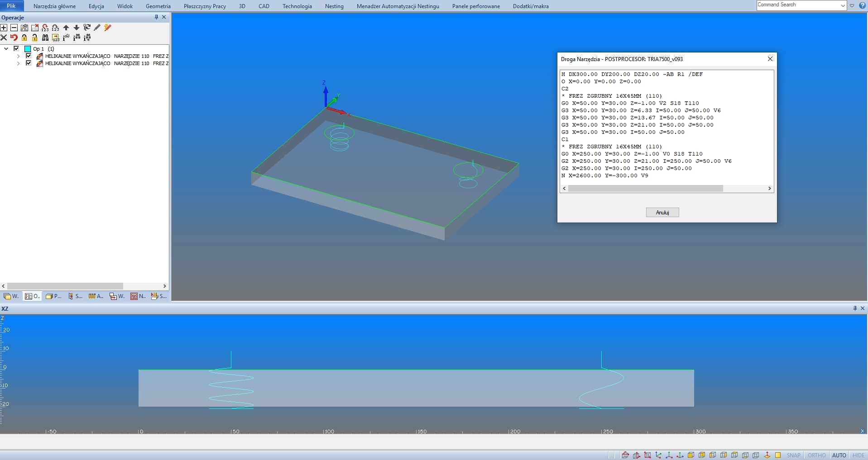Close the XZ panel
This screenshot has height=460, width=868.
[x=863, y=308]
